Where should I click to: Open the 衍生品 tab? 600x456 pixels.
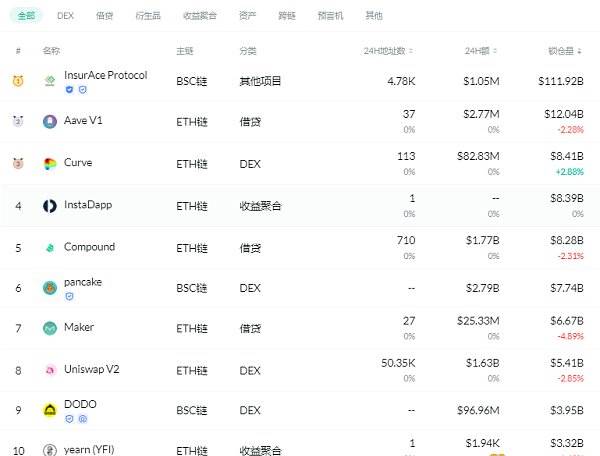(148, 16)
